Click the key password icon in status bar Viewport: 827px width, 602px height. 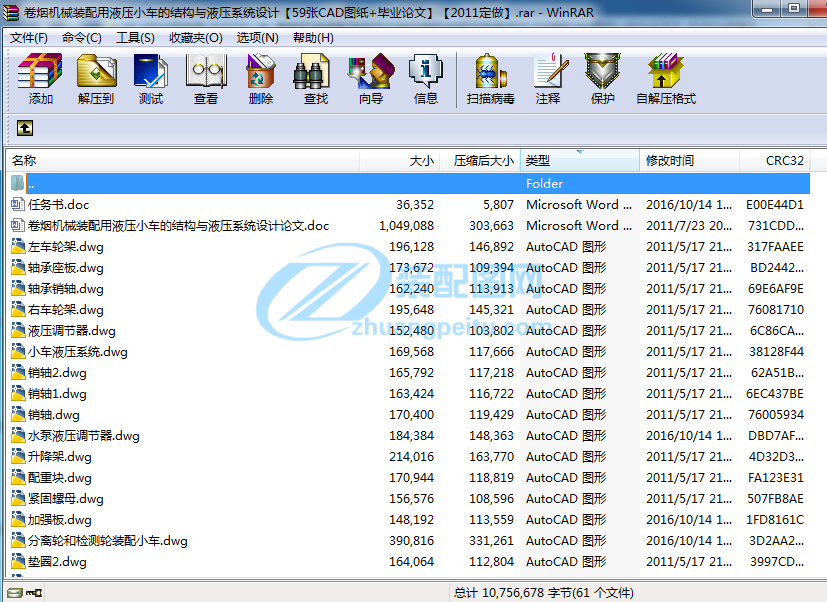[34, 593]
